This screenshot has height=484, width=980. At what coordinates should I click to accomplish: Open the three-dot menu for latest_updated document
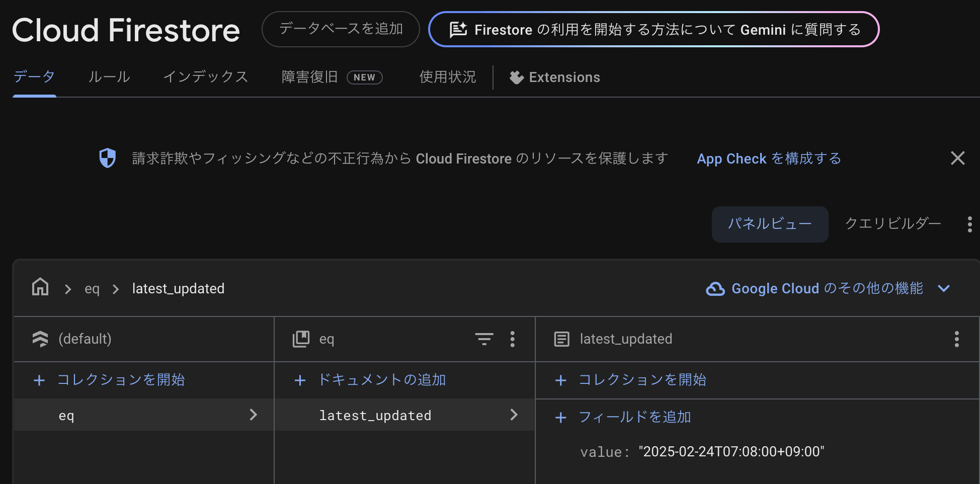coord(956,339)
